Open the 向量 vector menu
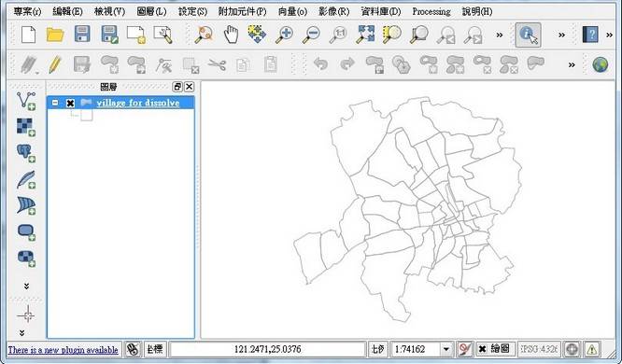The image size is (622, 364). coord(292,11)
